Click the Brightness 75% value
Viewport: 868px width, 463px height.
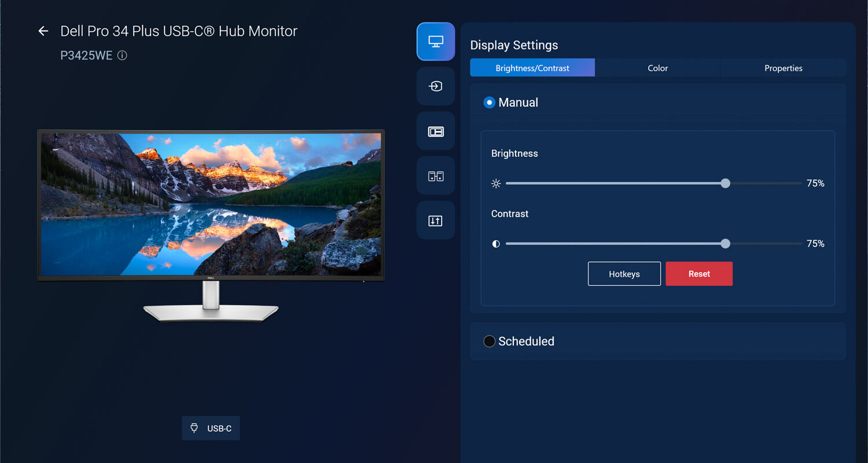click(815, 183)
